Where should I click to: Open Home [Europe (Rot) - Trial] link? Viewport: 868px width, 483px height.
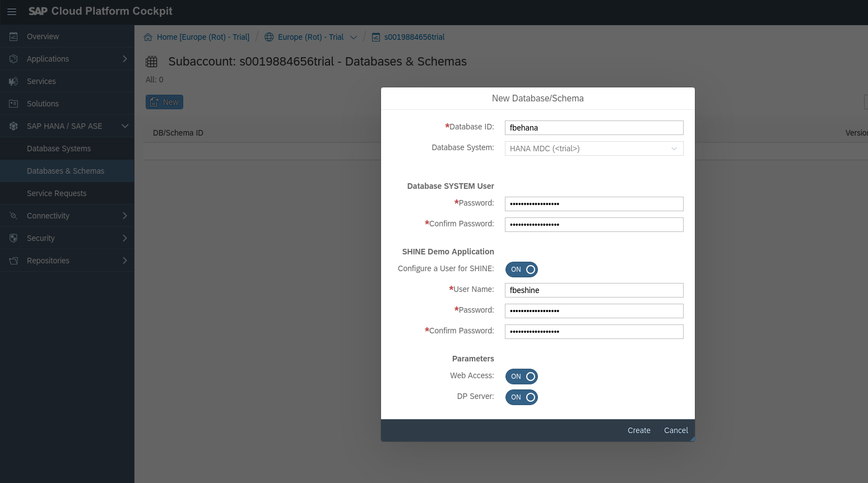point(203,37)
